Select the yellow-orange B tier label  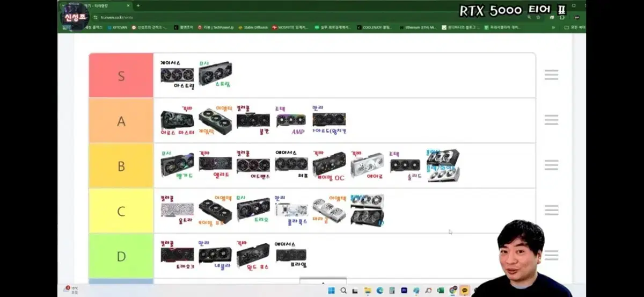[x=121, y=166]
